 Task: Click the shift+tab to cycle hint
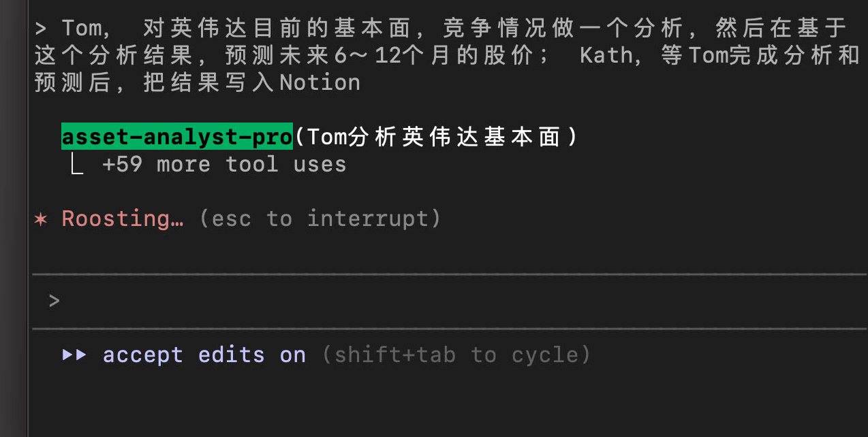point(455,355)
